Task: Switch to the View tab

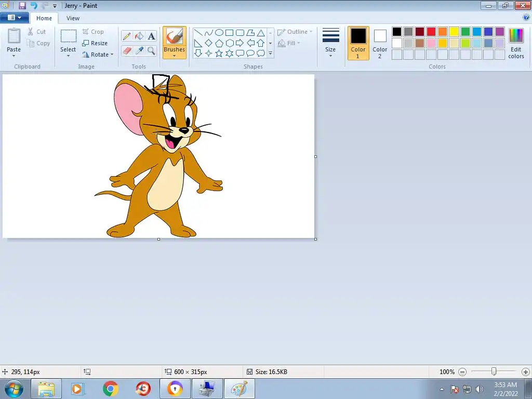Action: coord(73,18)
